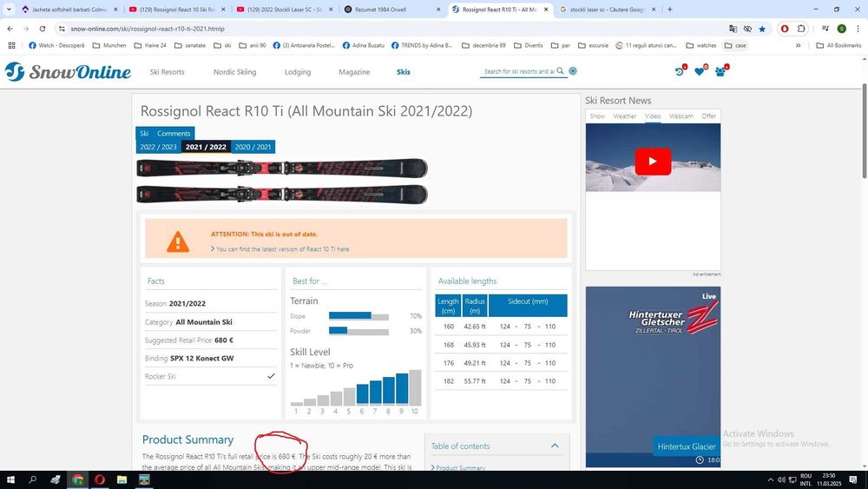Click the Rossignol ski product image

tap(282, 181)
